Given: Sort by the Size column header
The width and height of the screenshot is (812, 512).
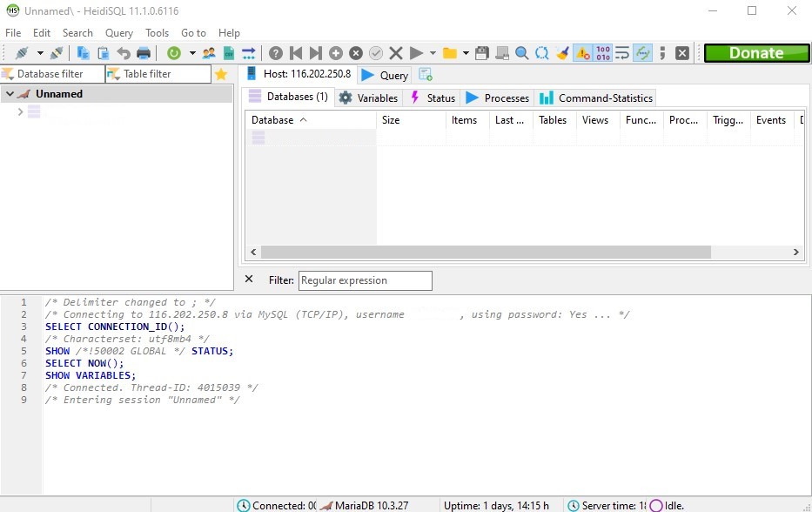Looking at the screenshot, I should point(411,120).
